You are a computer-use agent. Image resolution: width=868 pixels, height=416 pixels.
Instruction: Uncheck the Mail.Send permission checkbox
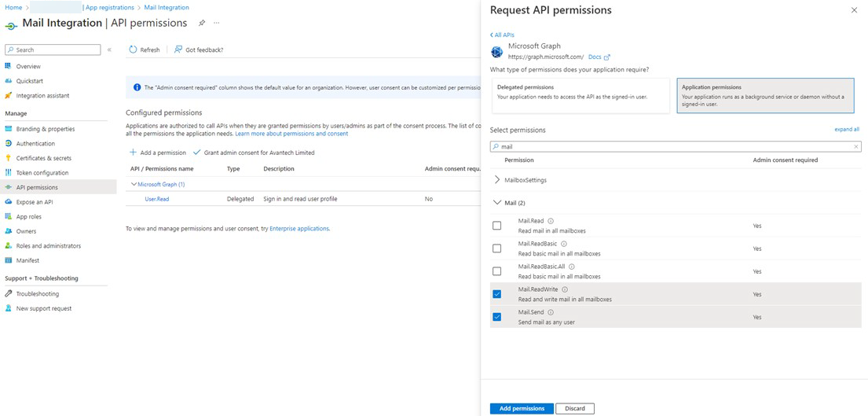496,317
